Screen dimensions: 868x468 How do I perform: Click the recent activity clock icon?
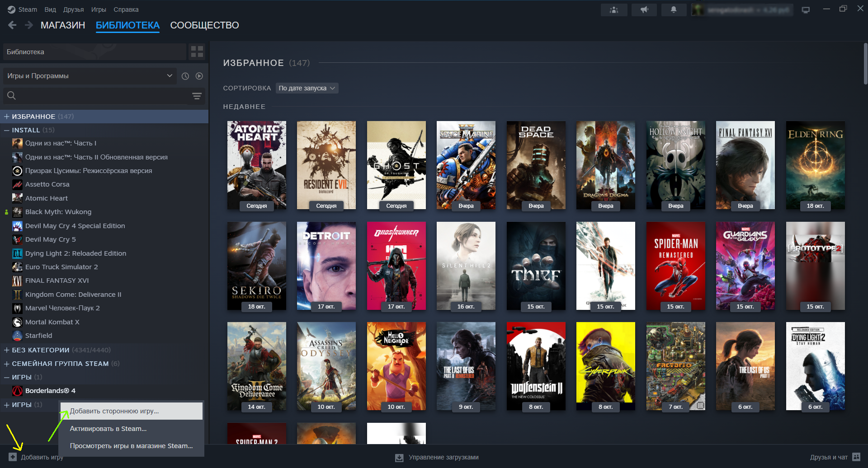coord(185,76)
